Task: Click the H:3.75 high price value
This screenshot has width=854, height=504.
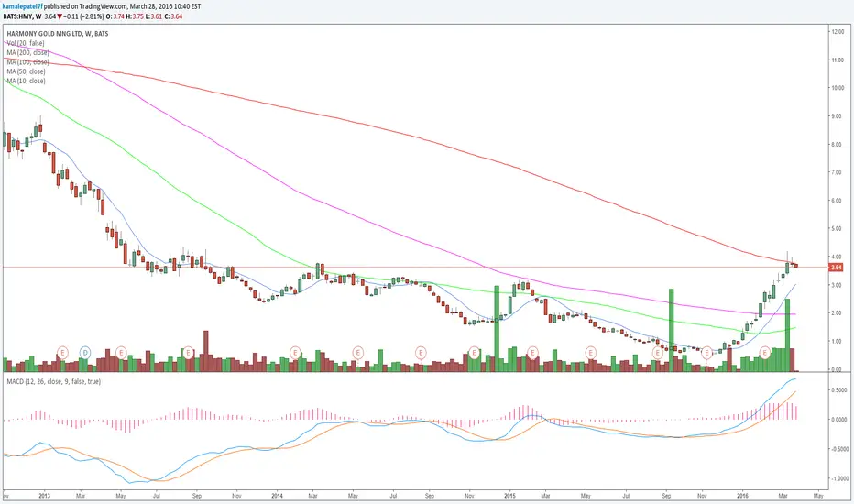Action: pyautogui.click(x=135, y=16)
